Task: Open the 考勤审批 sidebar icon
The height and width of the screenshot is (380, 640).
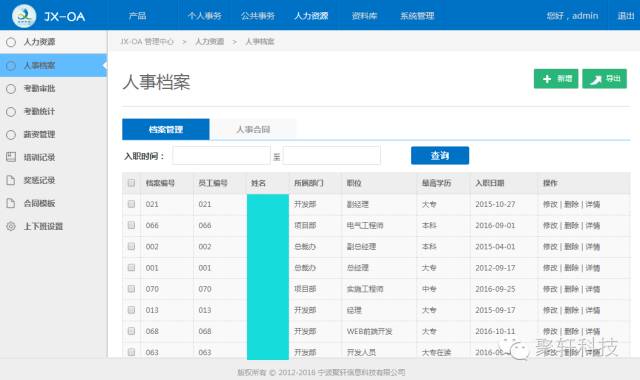Action: click(11, 89)
